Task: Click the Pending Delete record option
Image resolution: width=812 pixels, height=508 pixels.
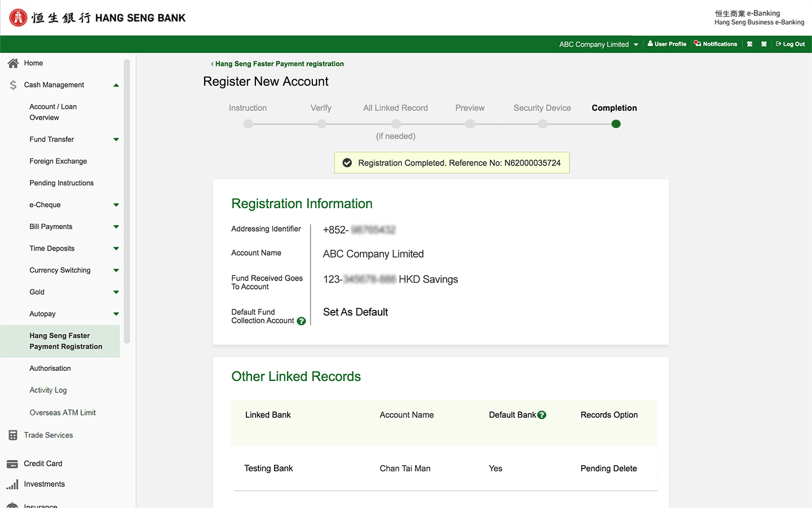Action: point(609,468)
